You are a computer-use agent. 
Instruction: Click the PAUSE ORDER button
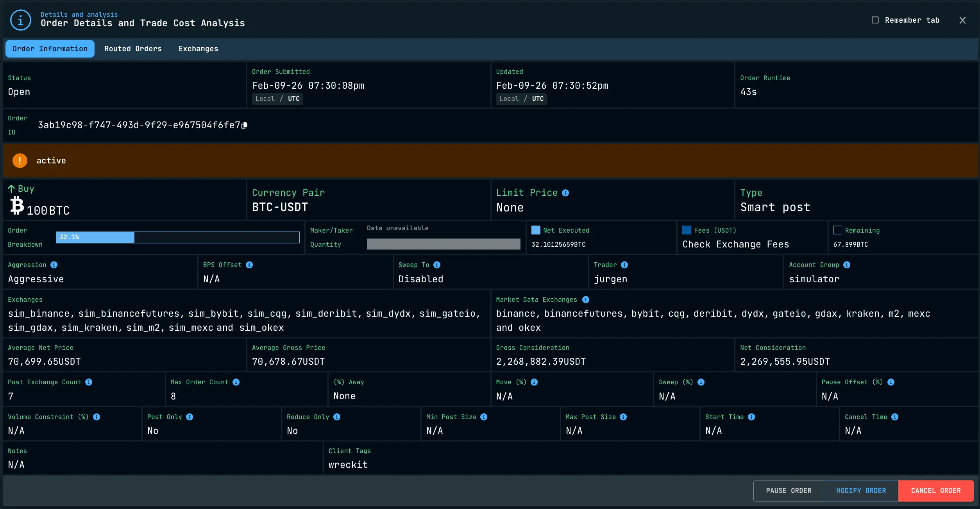789,491
